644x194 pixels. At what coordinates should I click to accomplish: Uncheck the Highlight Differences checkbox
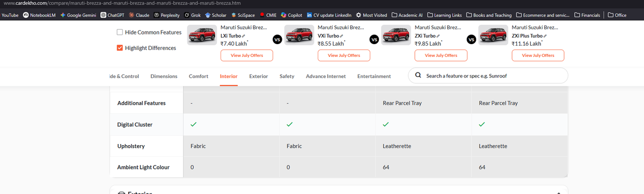pyautogui.click(x=120, y=48)
